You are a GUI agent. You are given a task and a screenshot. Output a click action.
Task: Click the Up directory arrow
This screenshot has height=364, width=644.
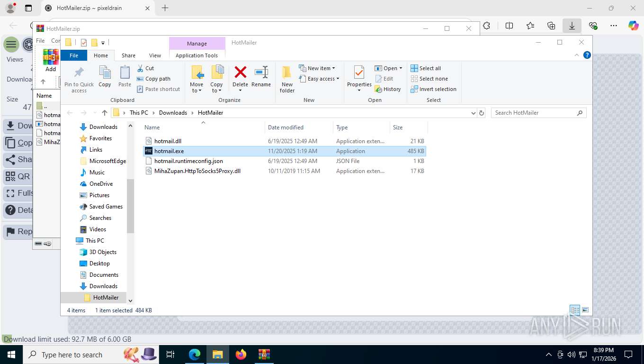105,113
